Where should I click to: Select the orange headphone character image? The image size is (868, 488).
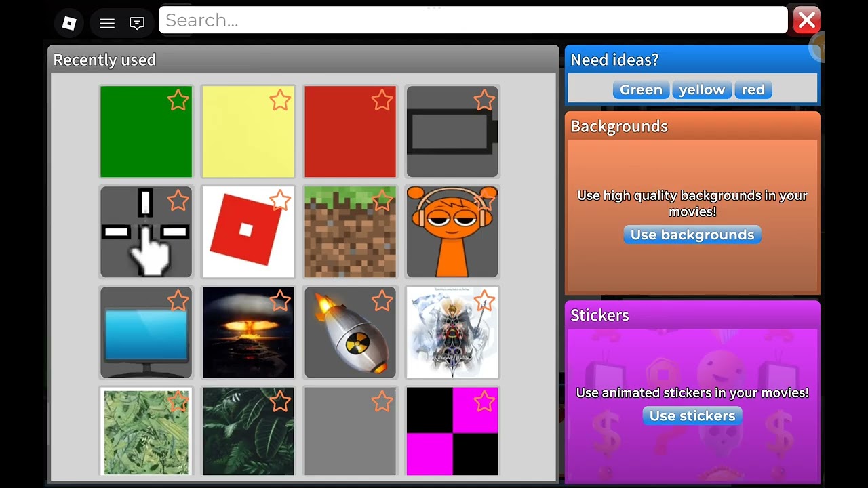(452, 232)
